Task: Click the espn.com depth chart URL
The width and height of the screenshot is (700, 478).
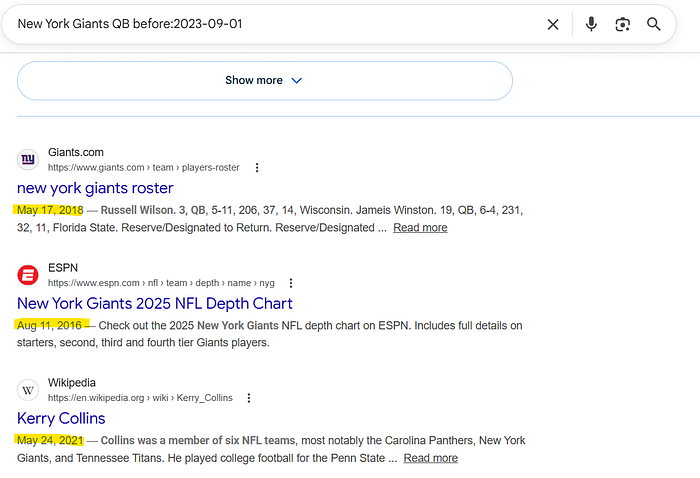Action: pos(161,283)
